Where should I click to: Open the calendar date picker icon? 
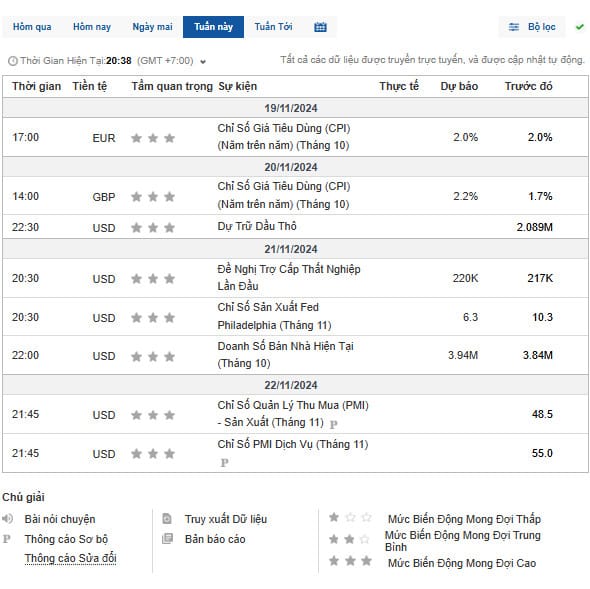pos(320,27)
